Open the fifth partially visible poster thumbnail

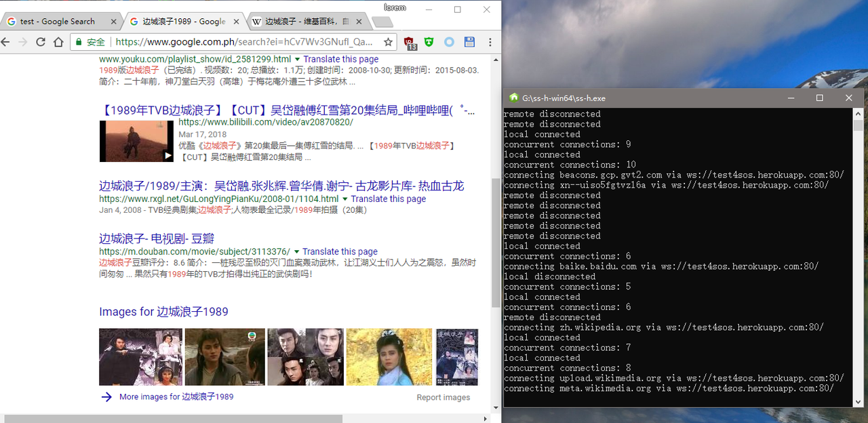pos(456,357)
